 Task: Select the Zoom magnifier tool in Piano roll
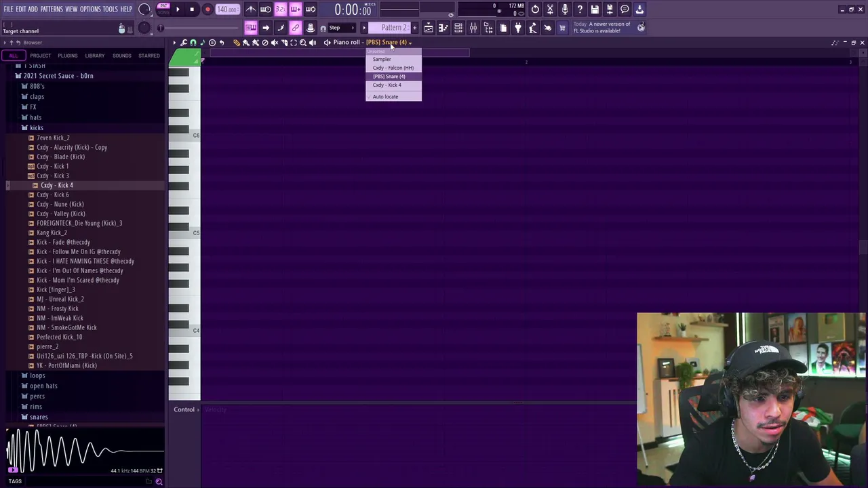303,43
